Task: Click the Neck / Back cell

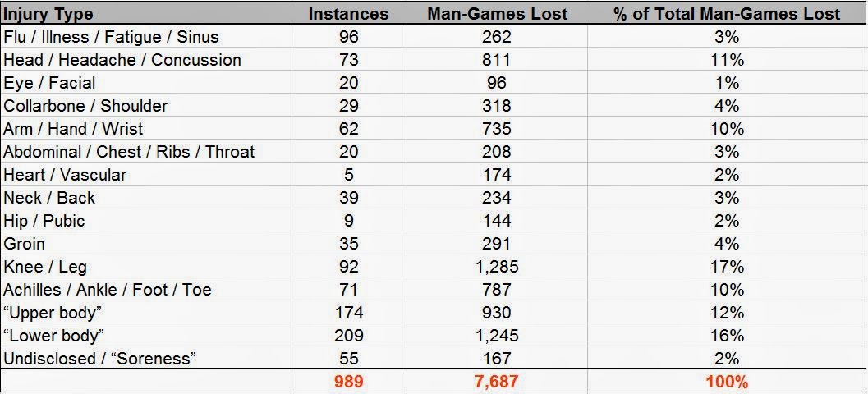Action: tap(49, 198)
